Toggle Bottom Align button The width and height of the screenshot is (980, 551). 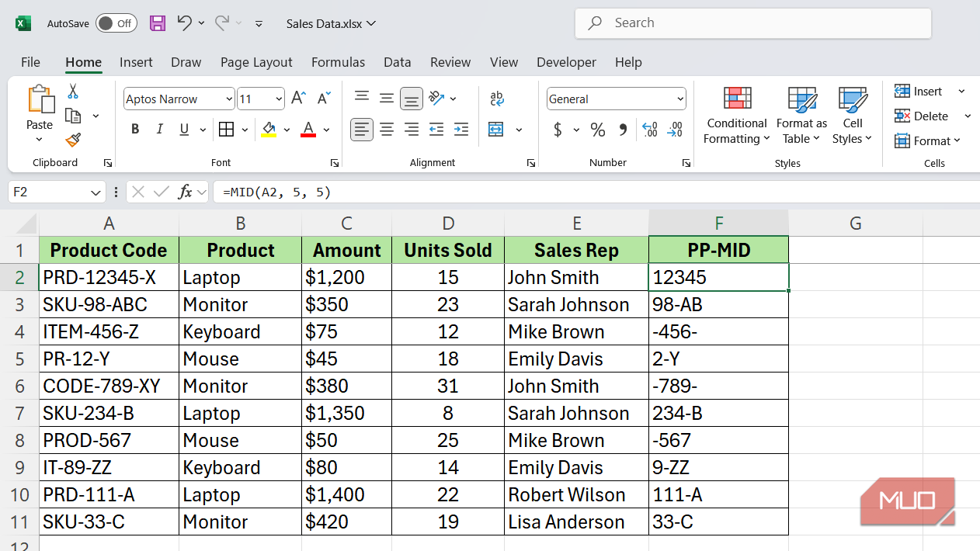pyautogui.click(x=411, y=99)
